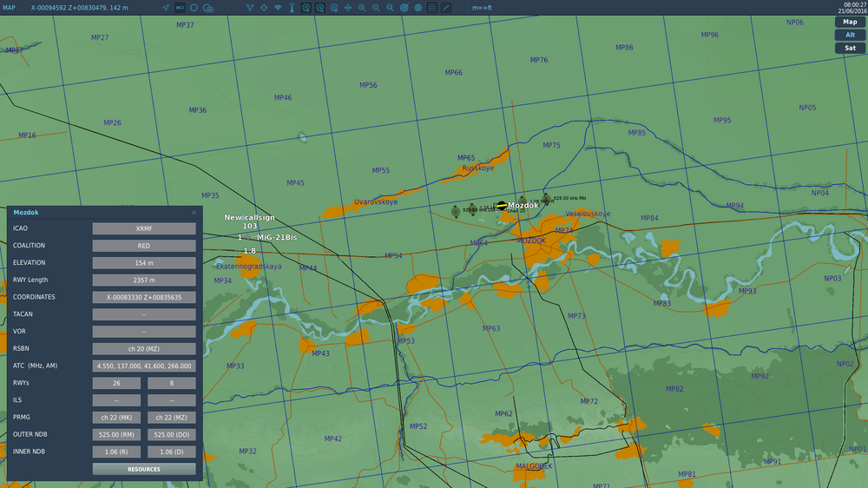Click the route waypoints branch icon

[x=250, y=8]
